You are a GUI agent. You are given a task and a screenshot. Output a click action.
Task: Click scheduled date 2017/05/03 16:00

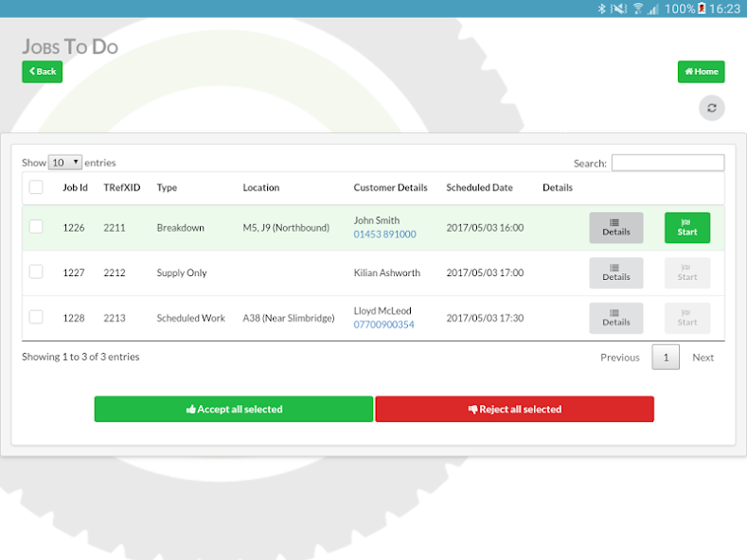(485, 228)
